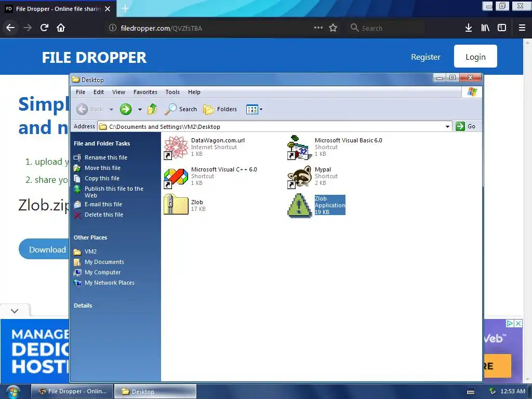Click Register on the File Dropper page

coord(425,57)
